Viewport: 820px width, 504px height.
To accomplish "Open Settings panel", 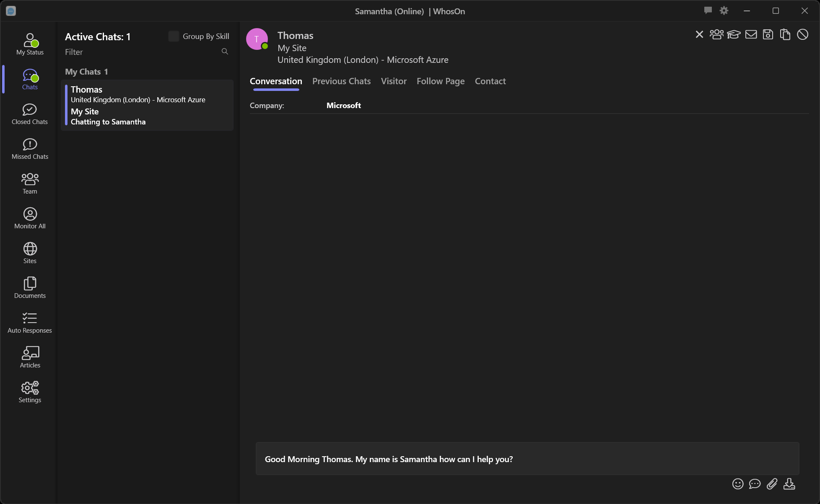I will click(x=29, y=392).
